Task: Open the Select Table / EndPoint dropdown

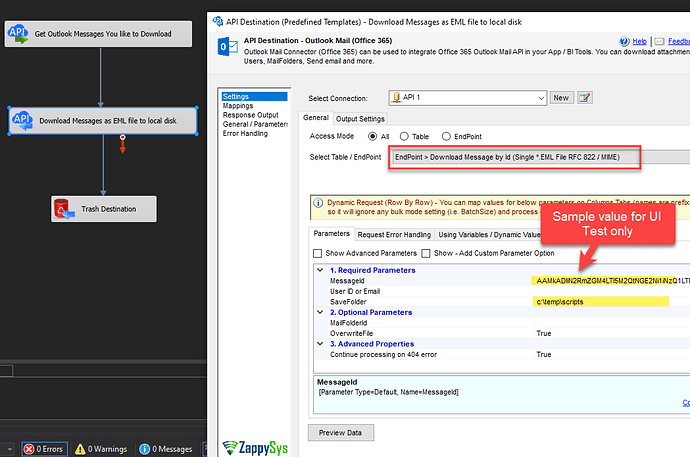Action: point(540,157)
